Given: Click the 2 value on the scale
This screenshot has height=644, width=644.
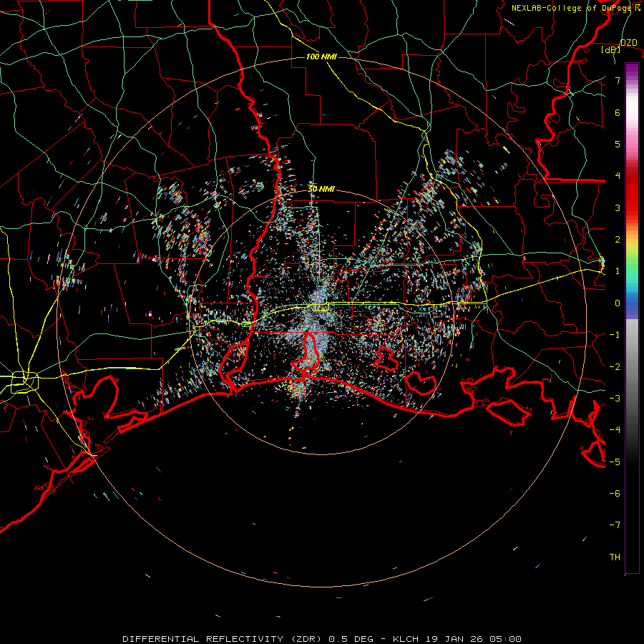Looking at the screenshot, I should (618, 240).
